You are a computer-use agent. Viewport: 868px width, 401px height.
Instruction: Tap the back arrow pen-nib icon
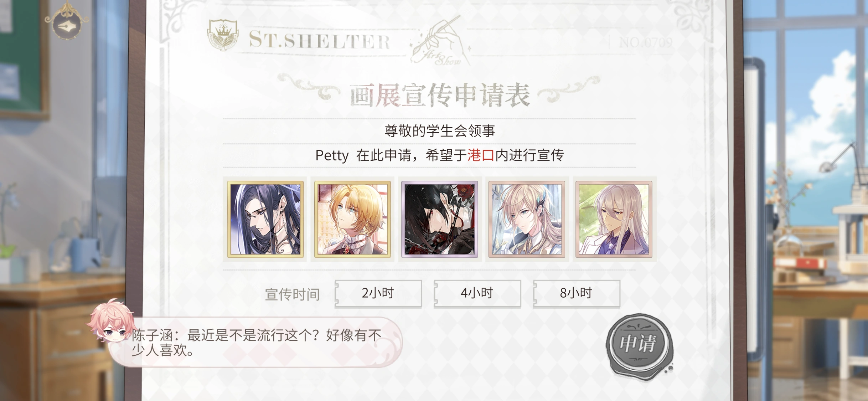click(67, 25)
